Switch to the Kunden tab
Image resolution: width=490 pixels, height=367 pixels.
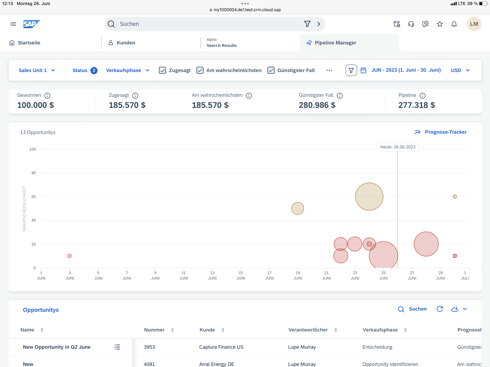tap(122, 43)
